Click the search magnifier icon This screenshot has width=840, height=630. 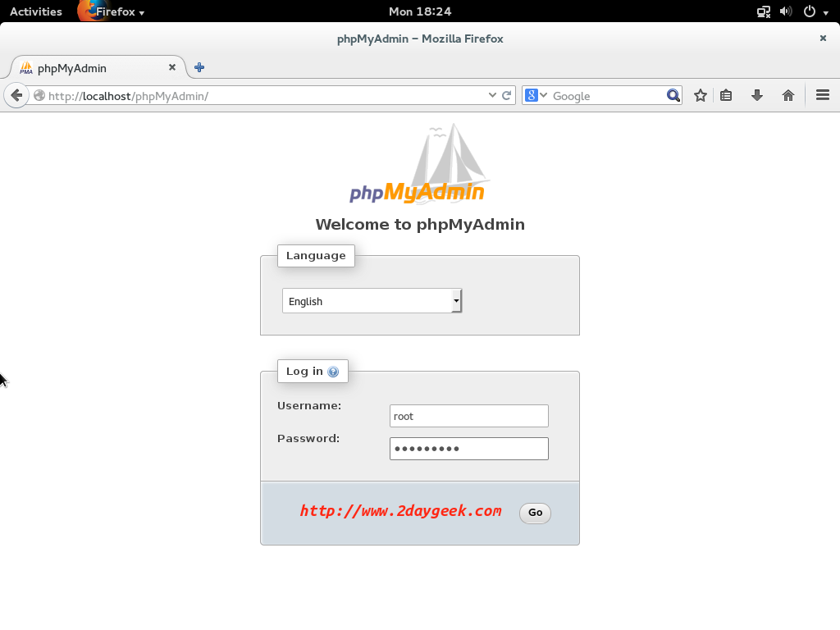coord(673,95)
